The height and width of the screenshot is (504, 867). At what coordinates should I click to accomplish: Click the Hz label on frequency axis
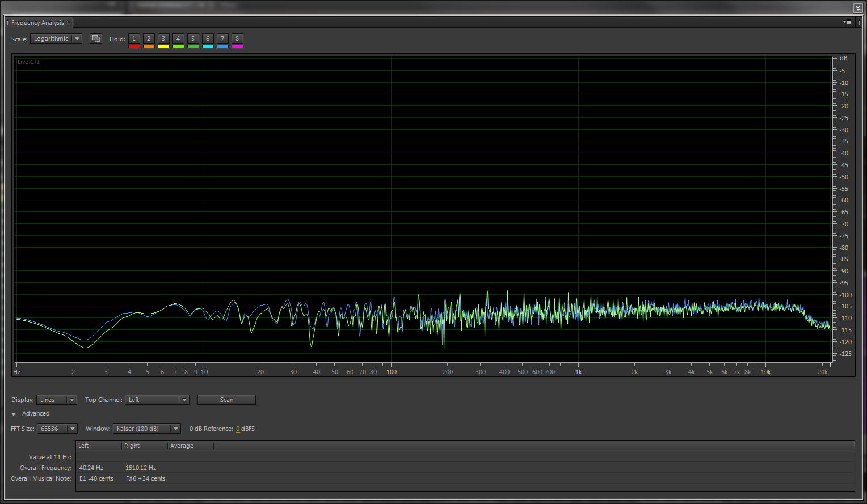tap(17, 372)
